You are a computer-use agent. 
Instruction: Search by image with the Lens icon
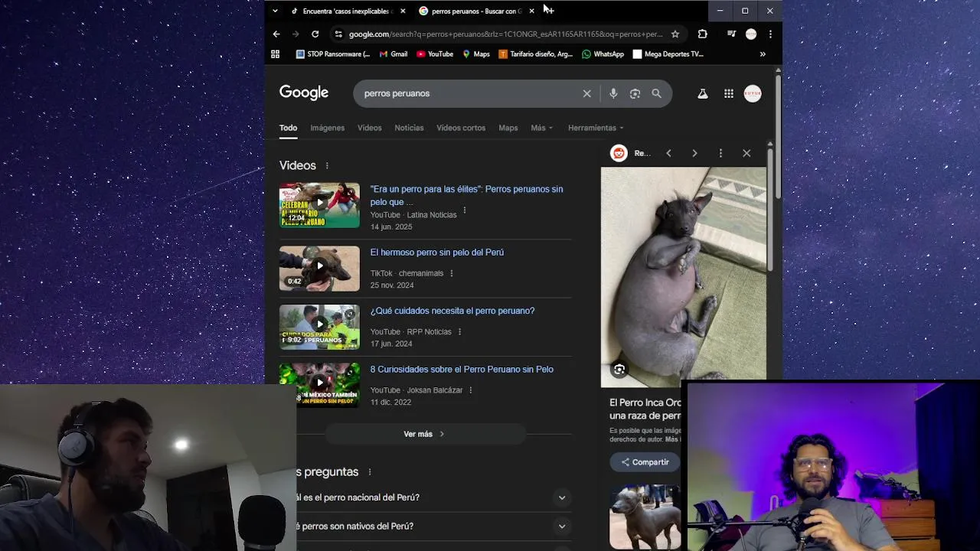pyautogui.click(x=635, y=93)
